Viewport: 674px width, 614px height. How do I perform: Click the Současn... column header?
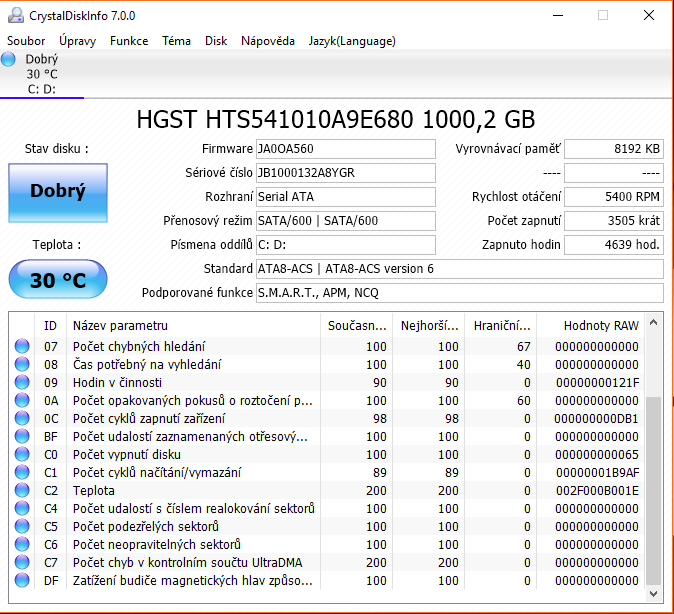356,325
